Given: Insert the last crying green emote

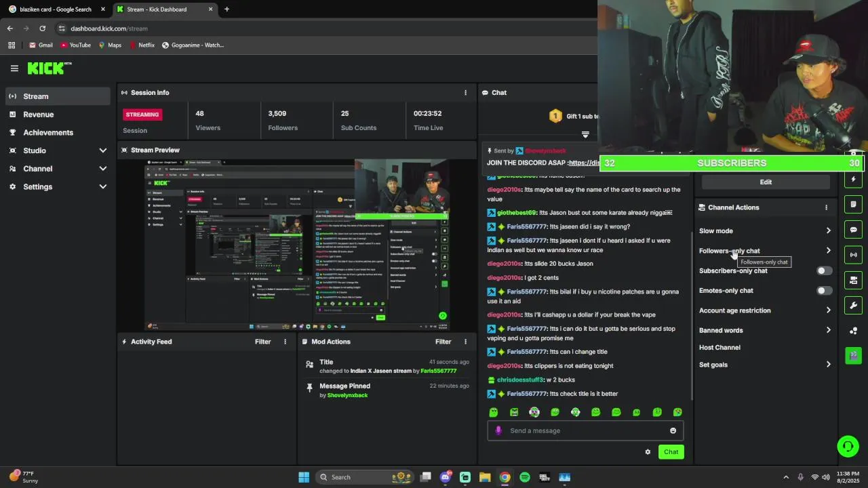Looking at the screenshot, I should pos(677,412).
